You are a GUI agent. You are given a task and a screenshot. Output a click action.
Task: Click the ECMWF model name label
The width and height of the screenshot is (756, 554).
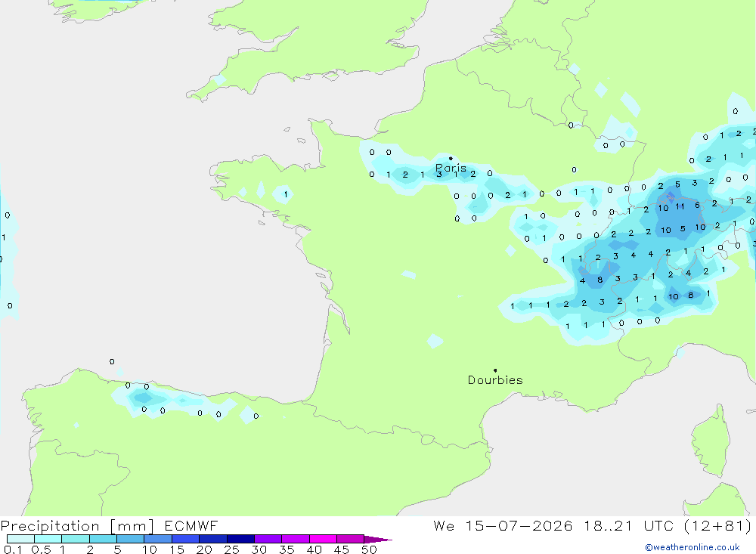pyautogui.click(x=191, y=526)
